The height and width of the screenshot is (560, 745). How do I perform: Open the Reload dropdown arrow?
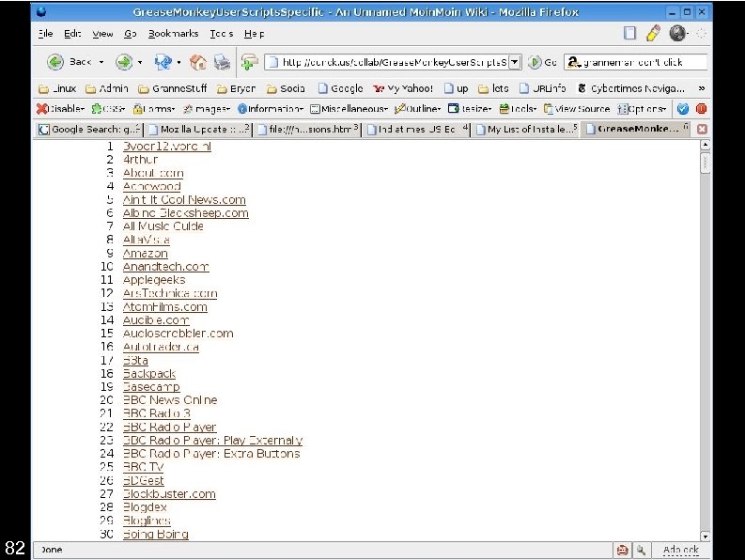click(178, 62)
